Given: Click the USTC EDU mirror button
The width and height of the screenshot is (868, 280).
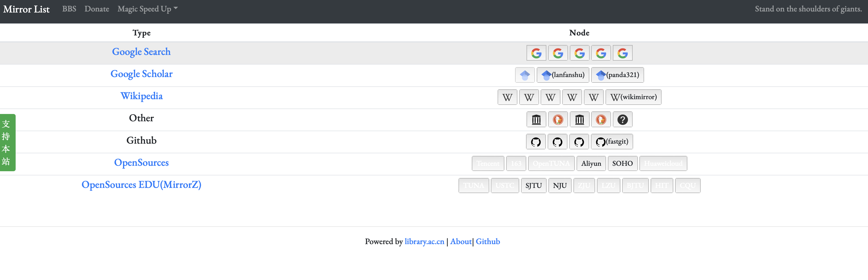Looking at the screenshot, I should point(505,186).
